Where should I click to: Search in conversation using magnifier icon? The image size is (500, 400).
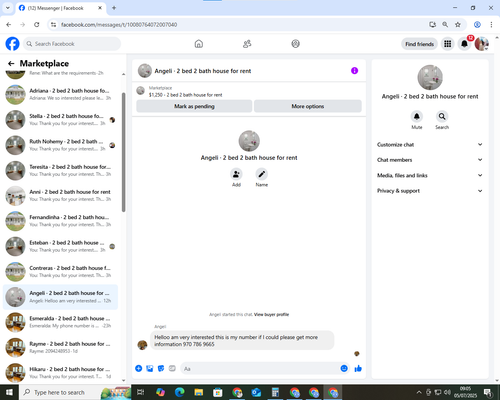pyautogui.click(x=442, y=116)
